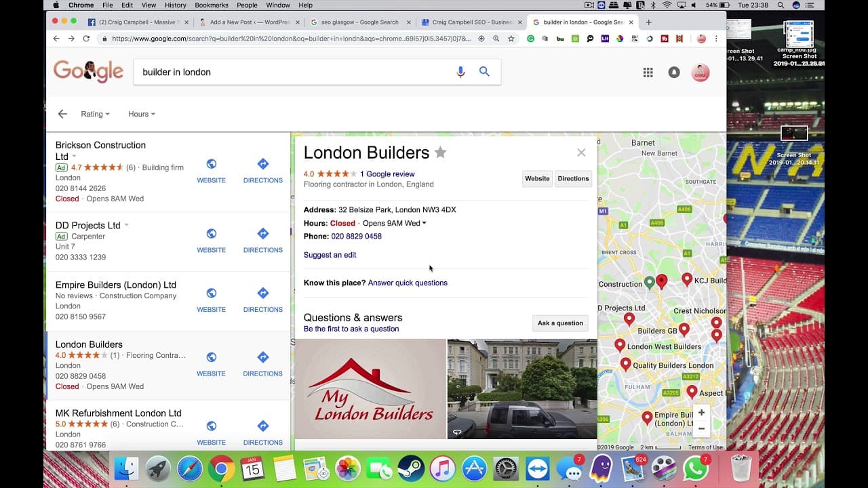Open the My London Builders logo photo

click(x=370, y=389)
